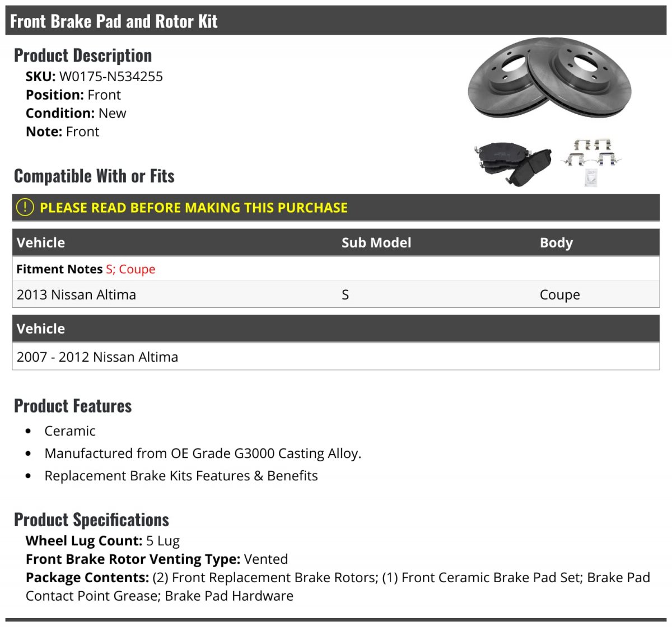672x627 pixels.
Task: Click the Please Read Before Making This Purchase banner
Action: 336,208
